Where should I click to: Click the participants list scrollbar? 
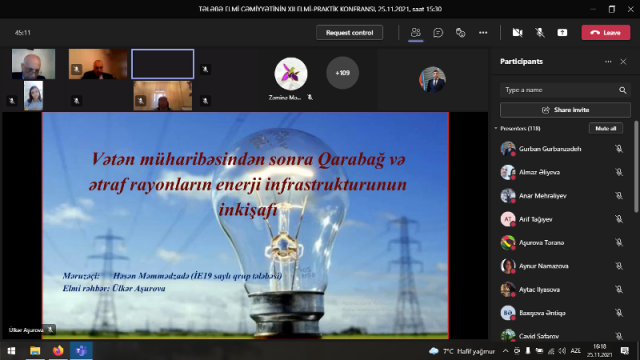coord(636,167)
